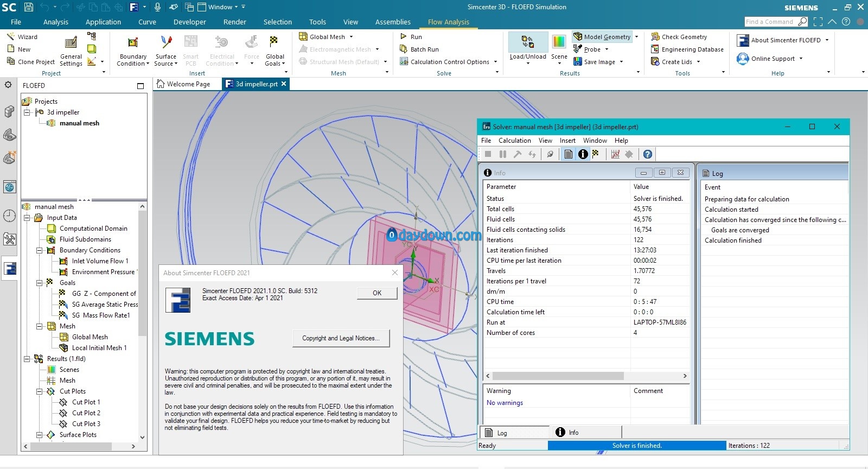
Task: Click the Pause button in the solver toolbar
Action: coord(503,154)
